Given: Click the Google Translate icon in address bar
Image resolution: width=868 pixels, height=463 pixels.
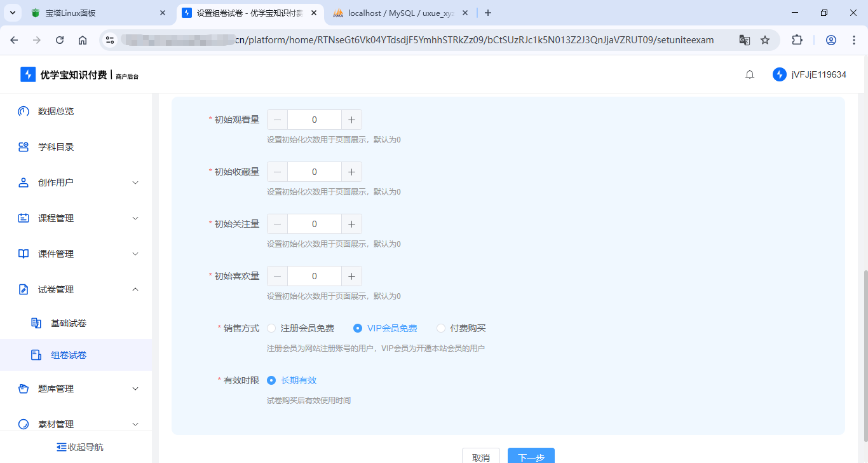Looking at the screenshot, I should click(x=744, y=39).
